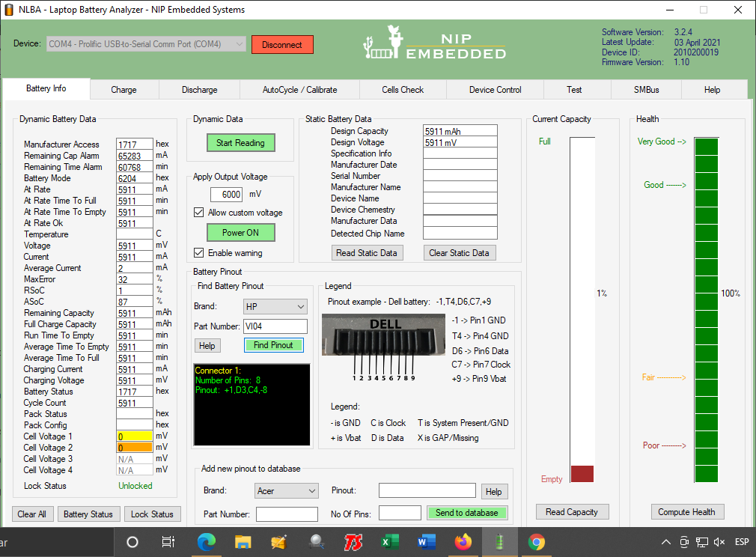Open the Device Control tab

(x=496, y=90)
